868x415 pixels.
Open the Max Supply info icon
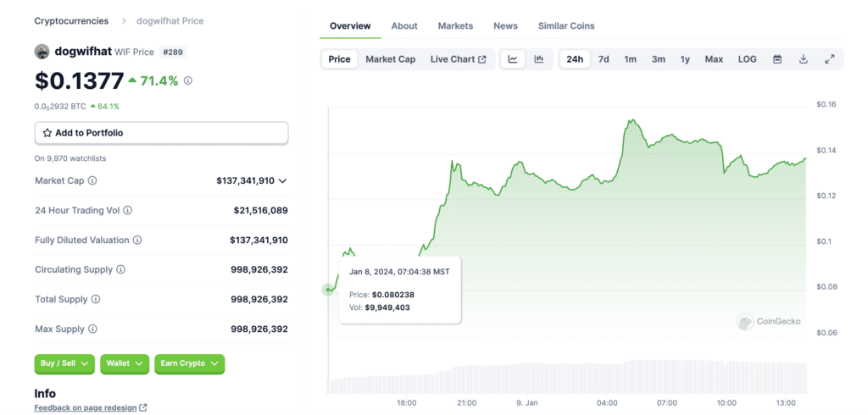(x=92, y=329)
